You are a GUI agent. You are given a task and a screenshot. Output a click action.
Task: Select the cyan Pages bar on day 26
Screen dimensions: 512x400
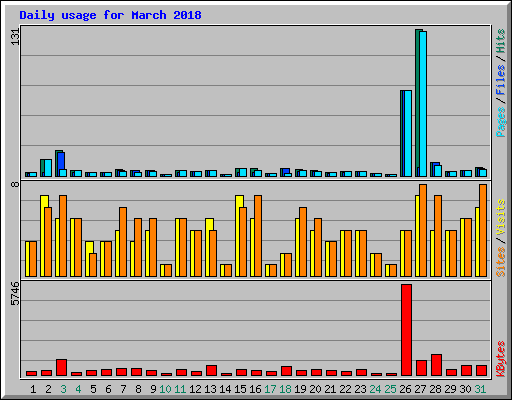[x=408, y=133]
